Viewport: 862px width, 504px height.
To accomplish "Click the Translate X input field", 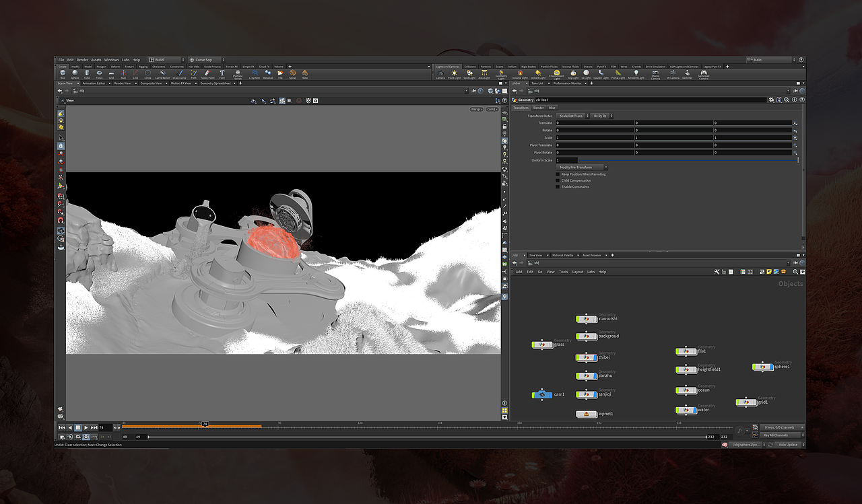I will [594, 122].
